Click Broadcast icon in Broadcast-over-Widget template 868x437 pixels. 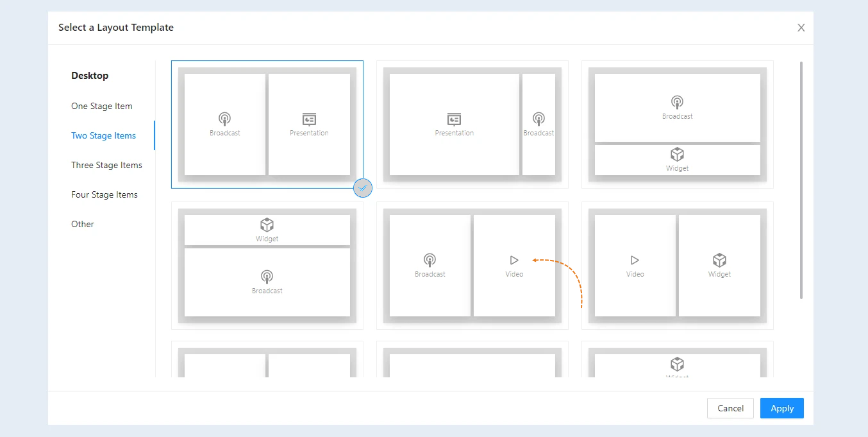677,102
